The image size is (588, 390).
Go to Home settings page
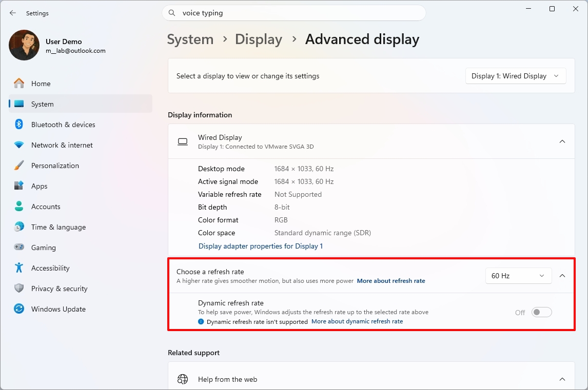(x=81, y=83)
